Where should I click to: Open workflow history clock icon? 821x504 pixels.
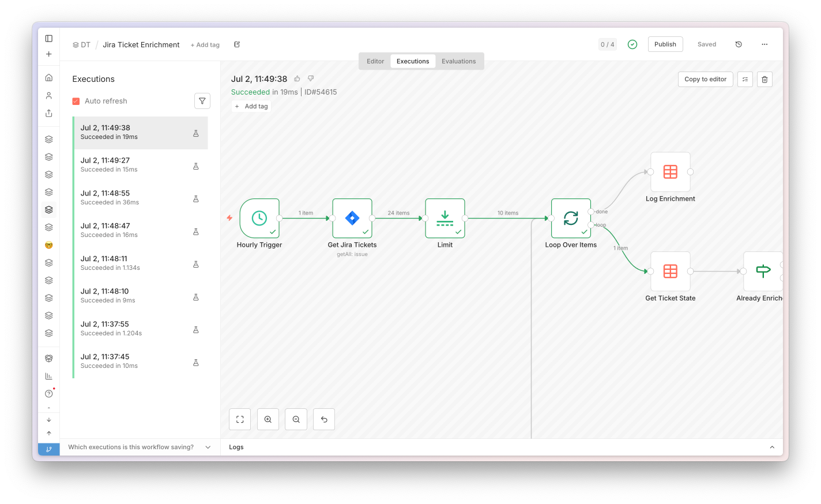click(x=739, y=44)
